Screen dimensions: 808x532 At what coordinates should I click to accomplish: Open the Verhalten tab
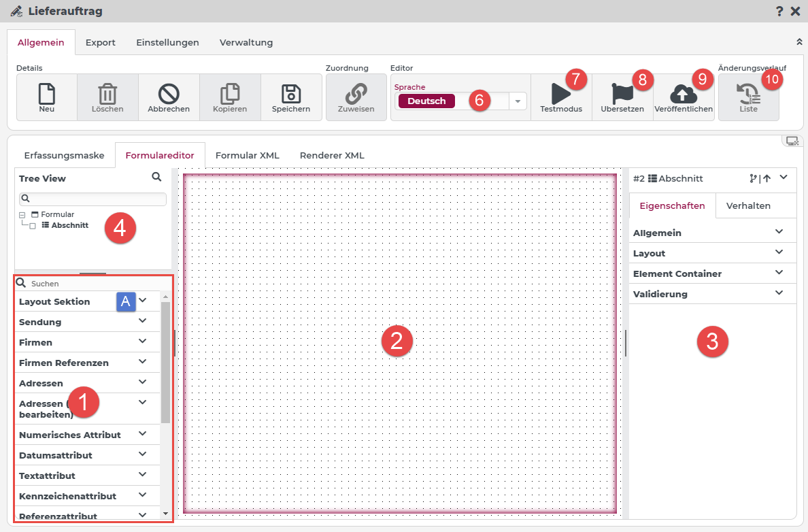[748, 205]
